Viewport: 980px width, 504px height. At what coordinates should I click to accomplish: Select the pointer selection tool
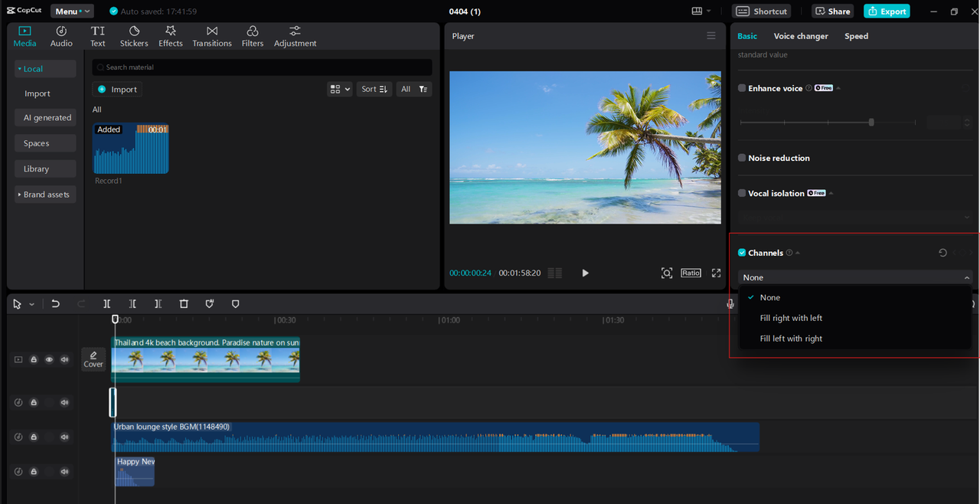click(18, 304)
